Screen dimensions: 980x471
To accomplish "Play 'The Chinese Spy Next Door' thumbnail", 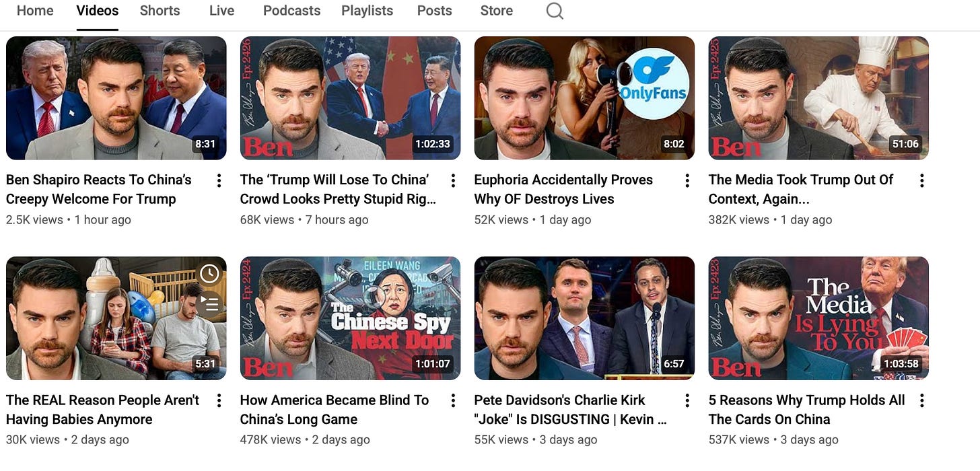I will pos(350,318).
